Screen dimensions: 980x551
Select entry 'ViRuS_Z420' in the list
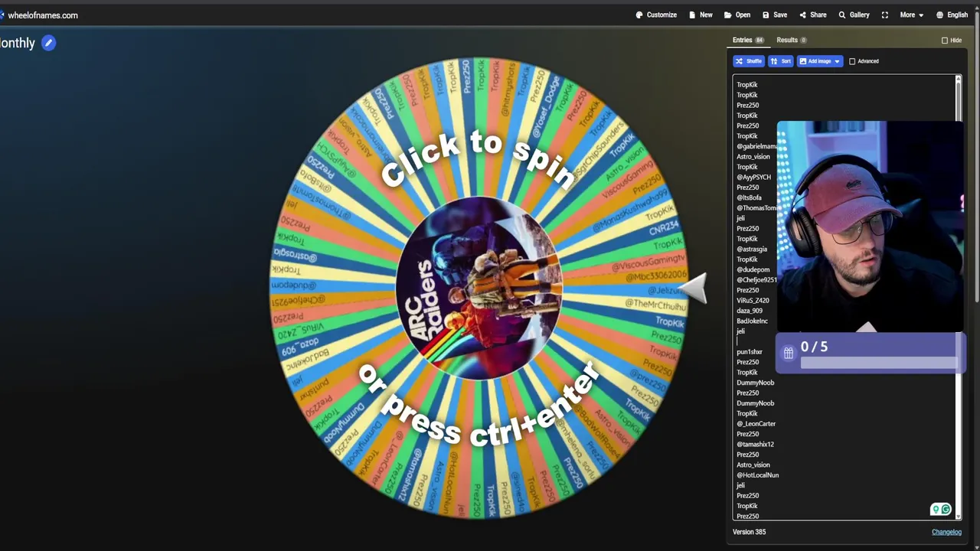[x=753, y=300]
